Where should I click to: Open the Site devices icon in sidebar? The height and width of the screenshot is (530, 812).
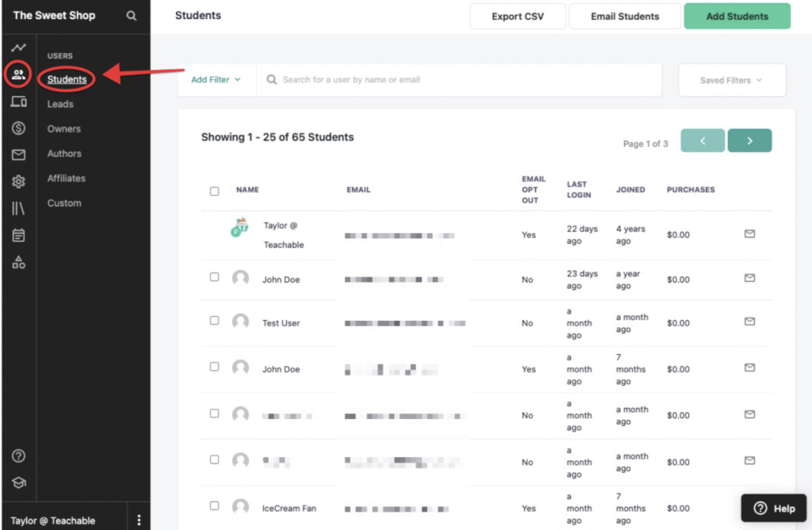tap(19, 101)
